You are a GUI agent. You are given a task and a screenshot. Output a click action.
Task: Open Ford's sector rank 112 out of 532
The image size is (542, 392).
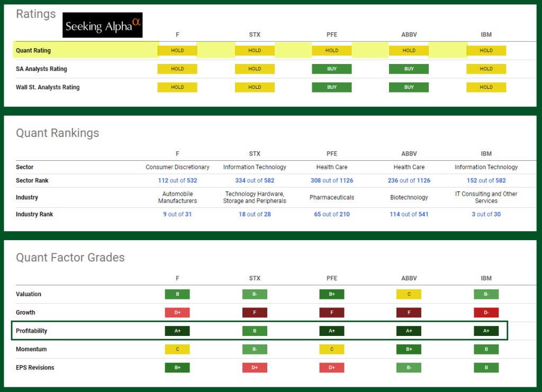point(177,180)
